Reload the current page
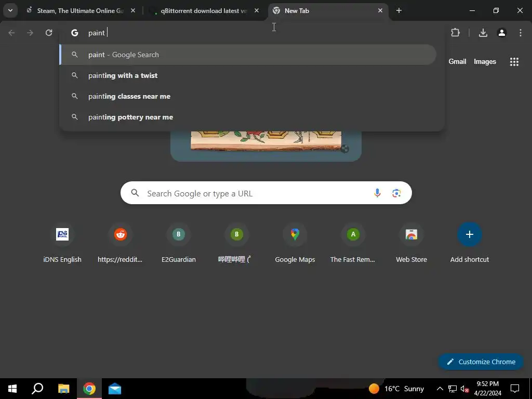Screen dimensions: 532x399 (x=49, y=33)
